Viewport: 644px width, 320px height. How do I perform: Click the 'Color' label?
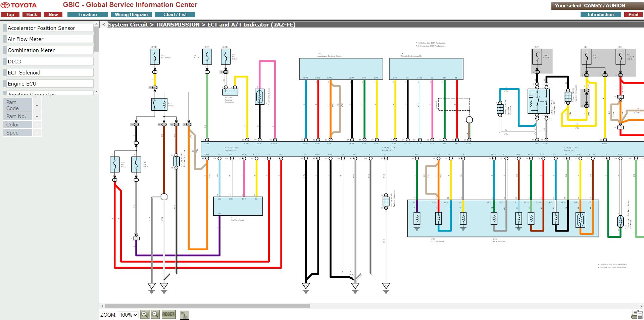tap(17, 124)
